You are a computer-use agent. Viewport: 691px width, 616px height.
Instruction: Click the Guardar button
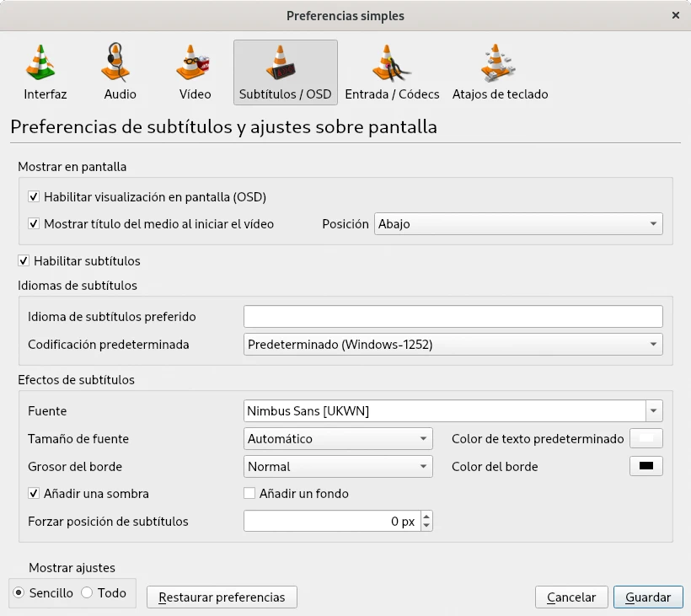[647, 597]
